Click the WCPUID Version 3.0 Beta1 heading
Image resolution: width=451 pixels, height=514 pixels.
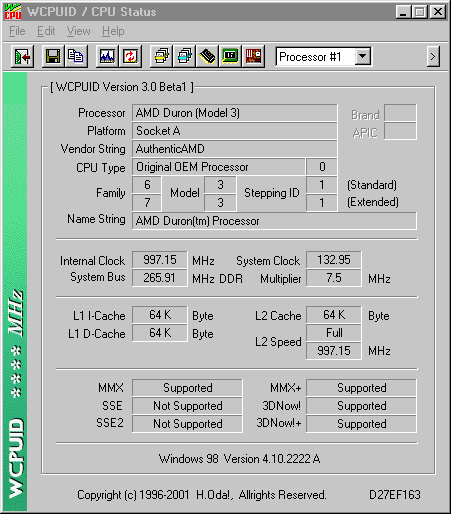[x=121, y=87]
